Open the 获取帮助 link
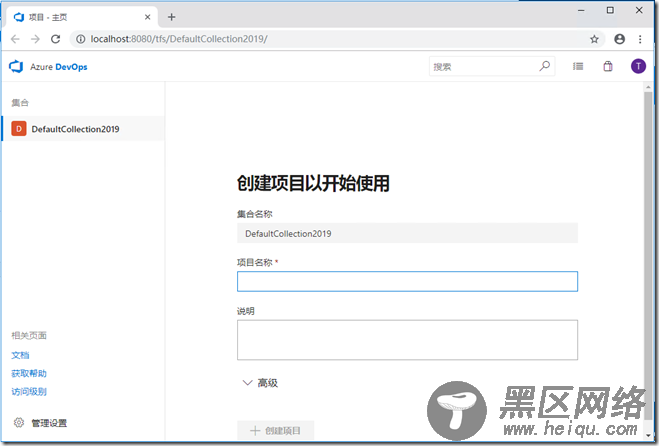The image size is (659, 446). click(x=29, y=373)
